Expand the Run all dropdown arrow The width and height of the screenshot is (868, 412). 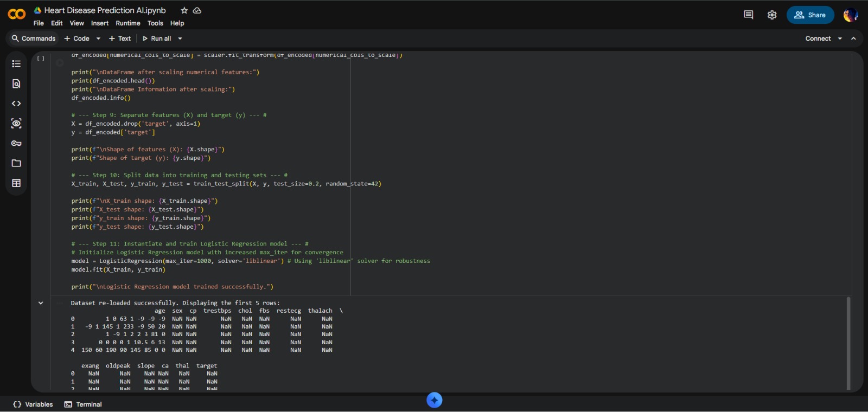180,38
